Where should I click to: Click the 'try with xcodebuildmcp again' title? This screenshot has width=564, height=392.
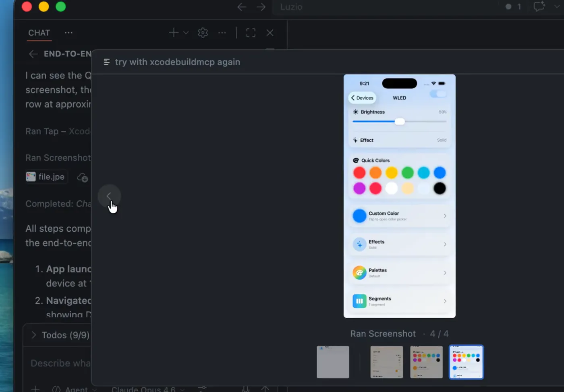(x=178, y=62)
